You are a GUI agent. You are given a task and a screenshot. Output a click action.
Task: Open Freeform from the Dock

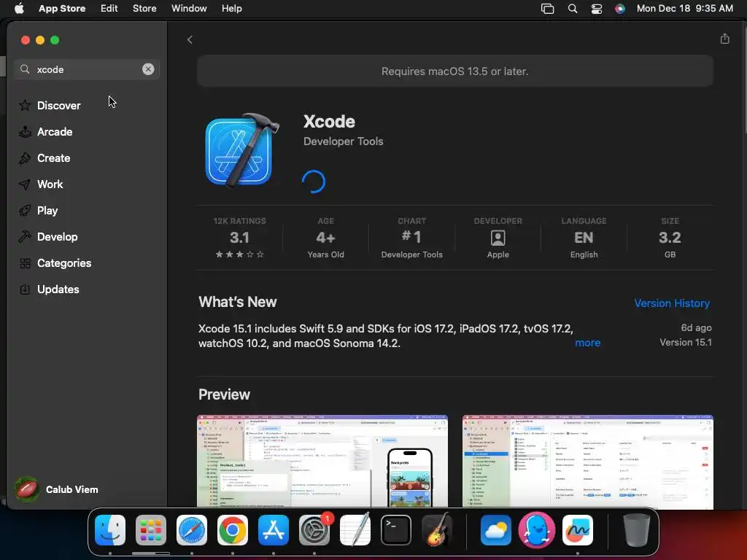pyautogui.click(x=578, y=530)
